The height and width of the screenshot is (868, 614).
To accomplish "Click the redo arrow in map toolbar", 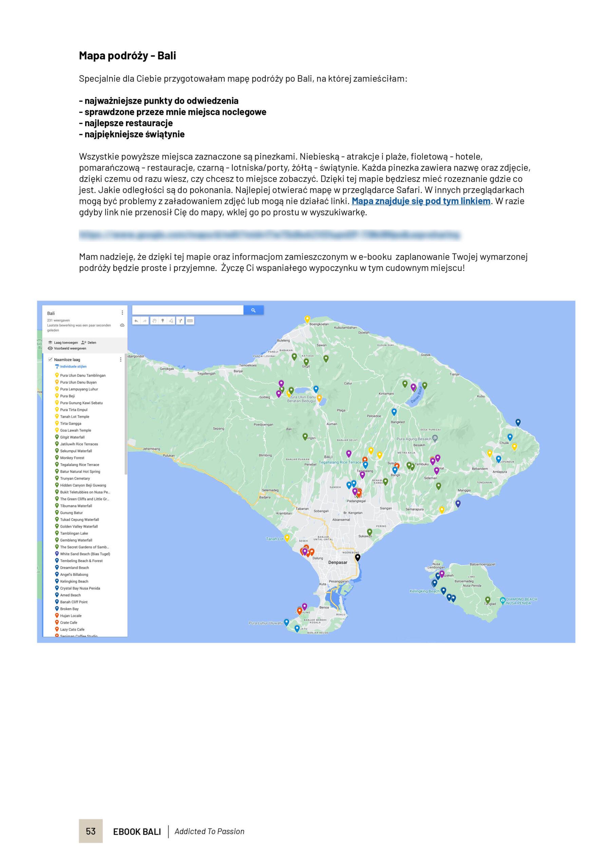I will click(145, 321).
